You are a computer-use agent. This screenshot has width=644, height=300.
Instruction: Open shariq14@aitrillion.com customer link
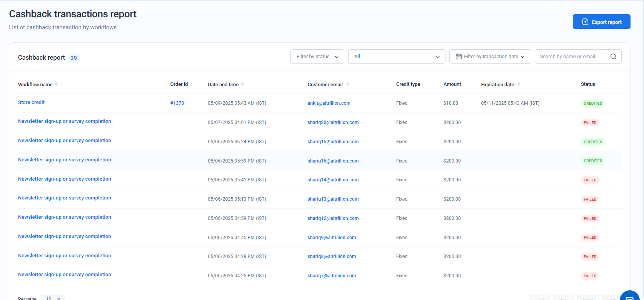coord(333,179)
